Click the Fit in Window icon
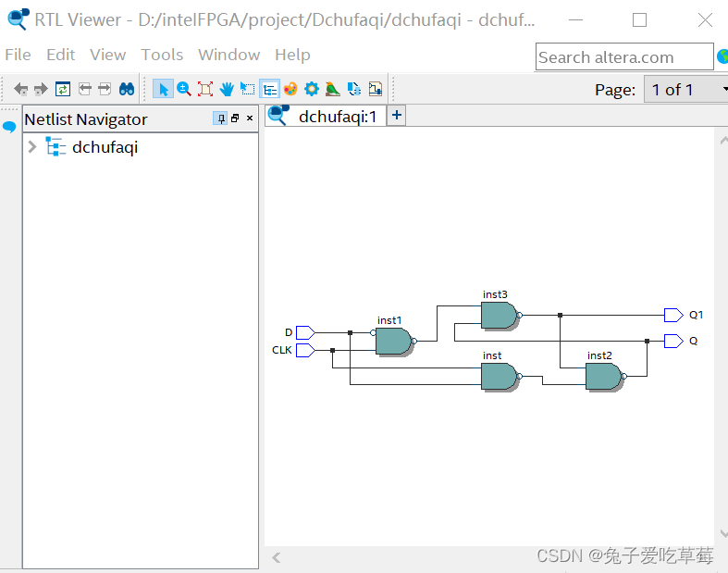This screenshot has width=728, height=573. coord(205,89)
